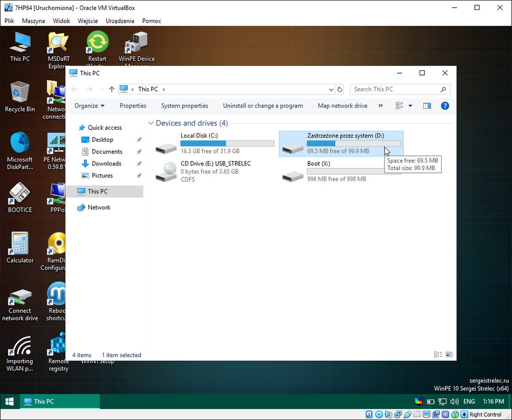
Task: Launch MSDaRT Explorer from the desktop
Action: click(x=58, y=49)
